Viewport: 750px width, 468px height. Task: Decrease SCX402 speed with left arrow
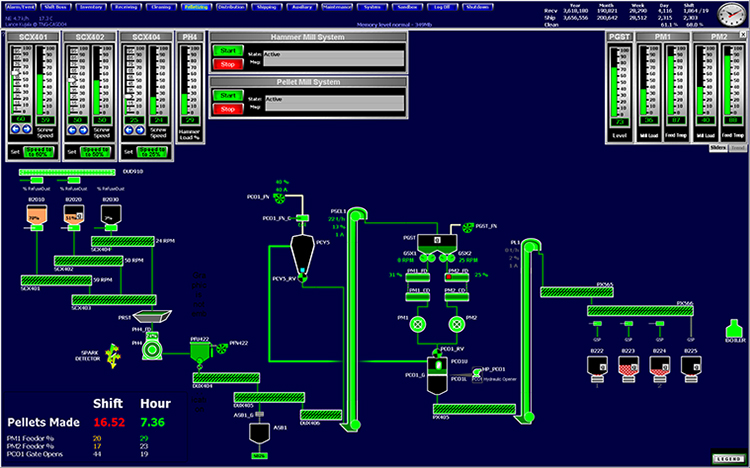click(x=72, y=130)
